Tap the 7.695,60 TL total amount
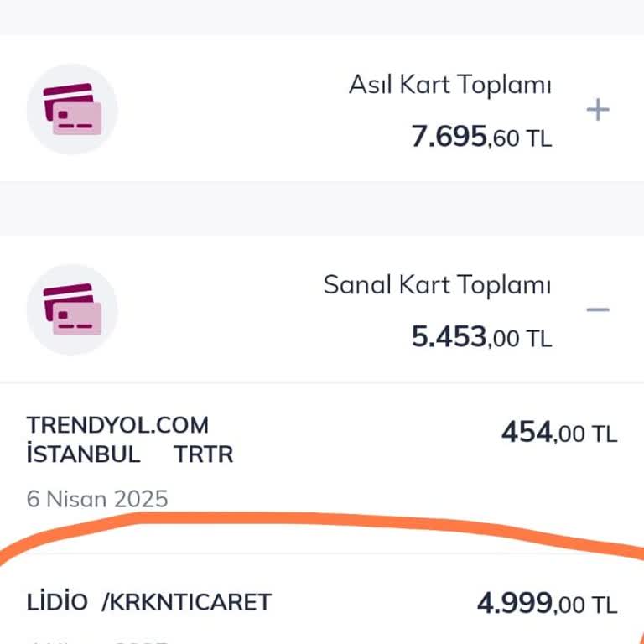 (480, 137)
